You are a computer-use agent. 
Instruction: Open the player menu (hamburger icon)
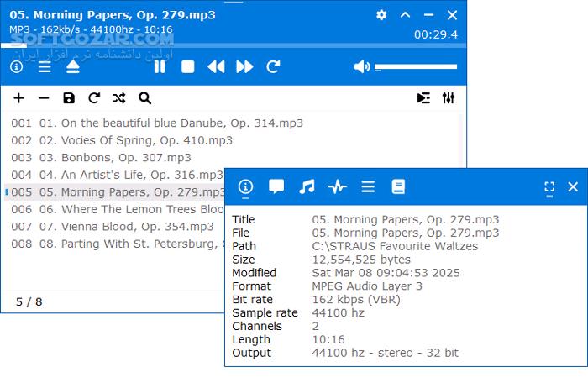click(x=45, y=66)
